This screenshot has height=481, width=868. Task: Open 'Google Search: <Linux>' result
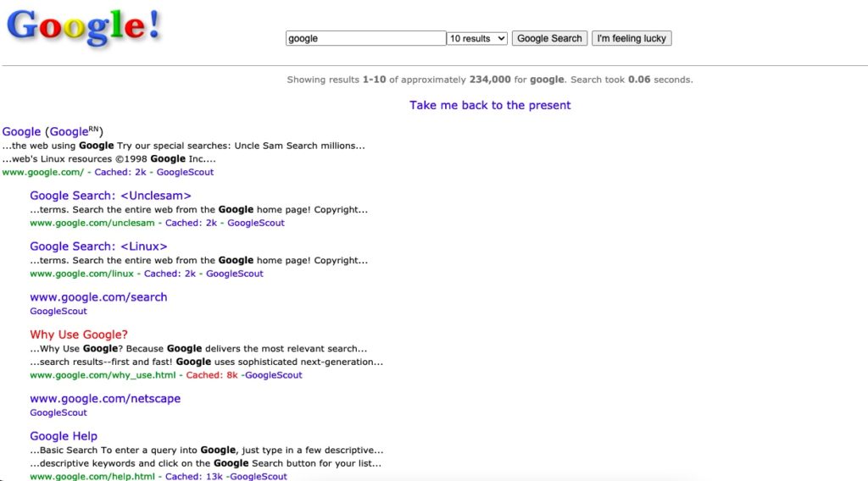coord(98,246)
